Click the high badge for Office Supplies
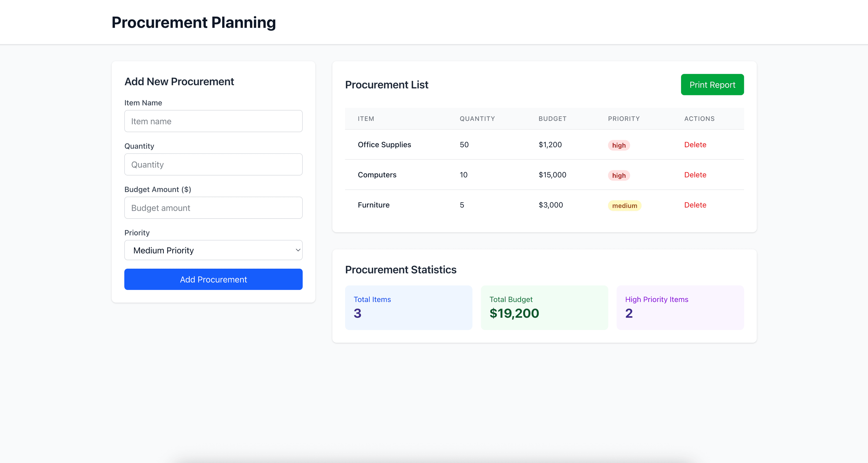Screen dimensions: 868x463 tap(619, 145)
